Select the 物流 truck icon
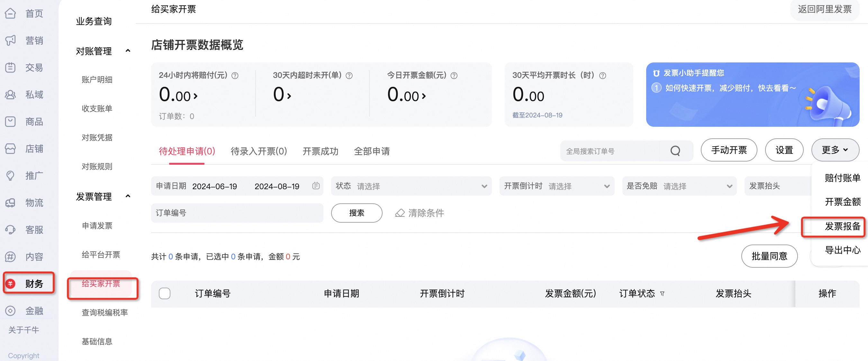This screenshot has width=868, height=361. pyautogui.click(x=10, y=202)
